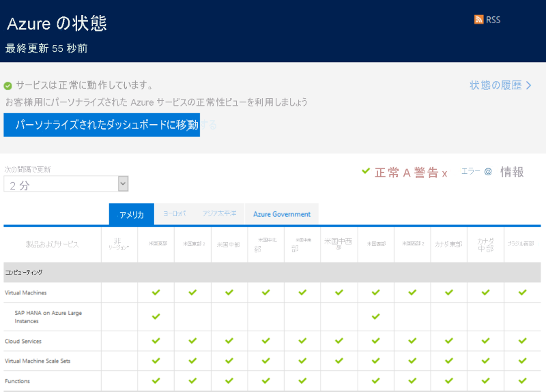
Task: Switch to the ヨーロッパ tab
Action: (x=175, y=213)
